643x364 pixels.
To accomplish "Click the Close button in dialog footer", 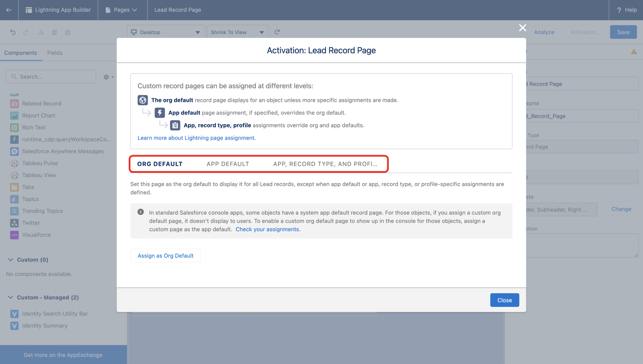I will (x=505, y=300).
